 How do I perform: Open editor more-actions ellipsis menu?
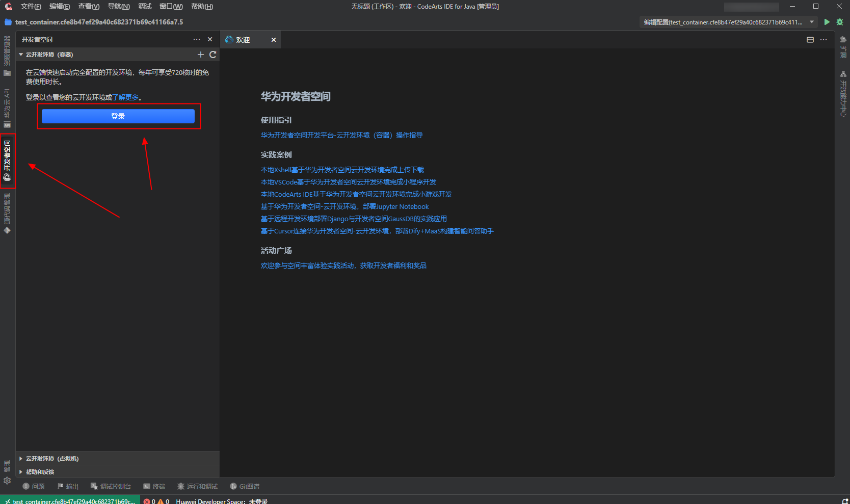tap(824, 40)
